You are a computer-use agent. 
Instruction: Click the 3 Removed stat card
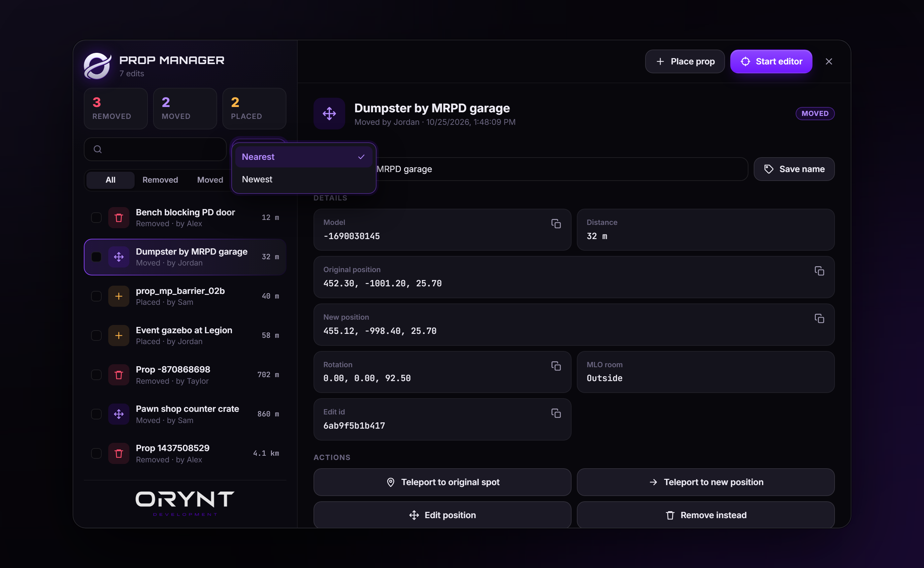(x=116, y=109)
